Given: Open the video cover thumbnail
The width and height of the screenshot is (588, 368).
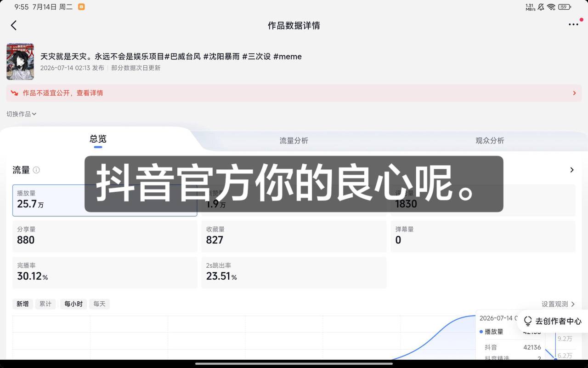Looking at the screenshot, I should (20, 62).
